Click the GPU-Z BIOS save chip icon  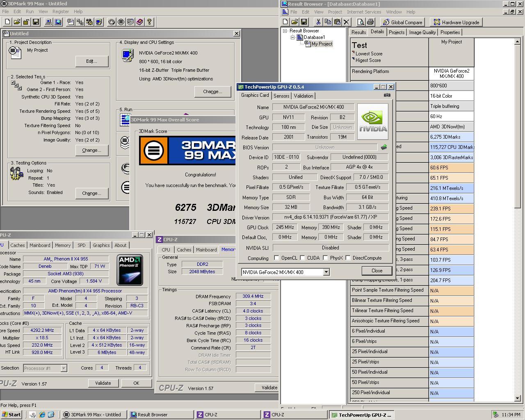384,147
